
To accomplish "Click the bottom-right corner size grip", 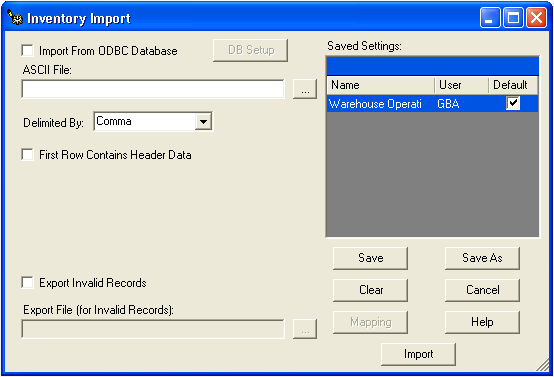I will pyautogui.click(x=543, y=365).
